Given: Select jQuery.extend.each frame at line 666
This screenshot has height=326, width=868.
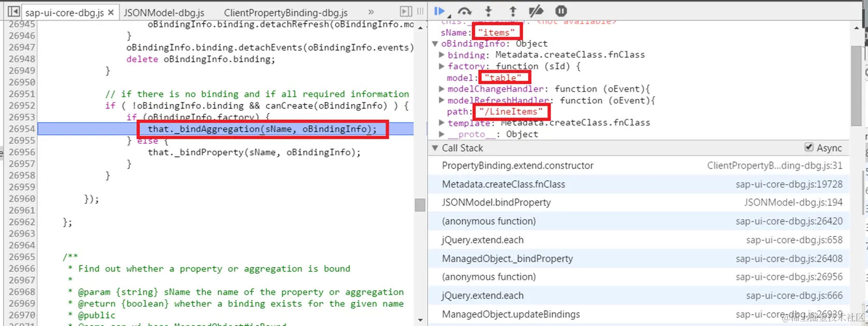Looking at the screenshot, I should click(639, 295).
